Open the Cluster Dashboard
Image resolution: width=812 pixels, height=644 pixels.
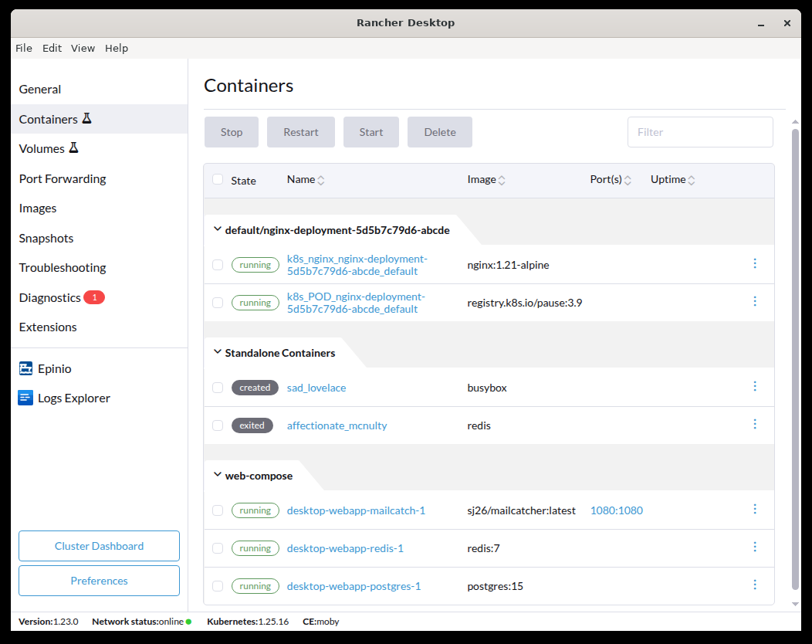point(99,546)
